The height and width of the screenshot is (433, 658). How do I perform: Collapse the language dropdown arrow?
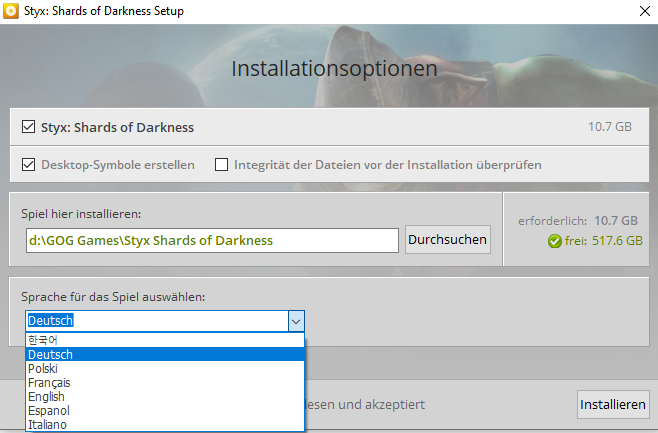click(x=296, y=321)
